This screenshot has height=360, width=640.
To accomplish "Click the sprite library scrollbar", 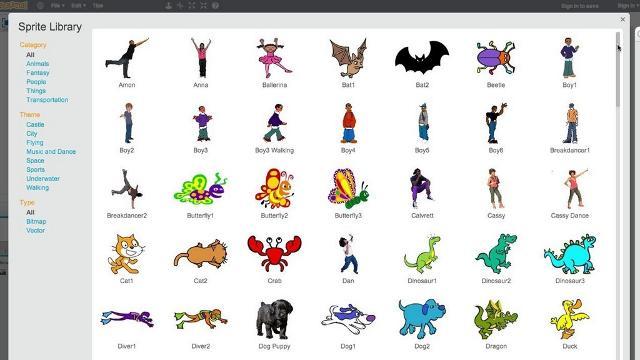I will pyautogui.click(x=618, y=69).
